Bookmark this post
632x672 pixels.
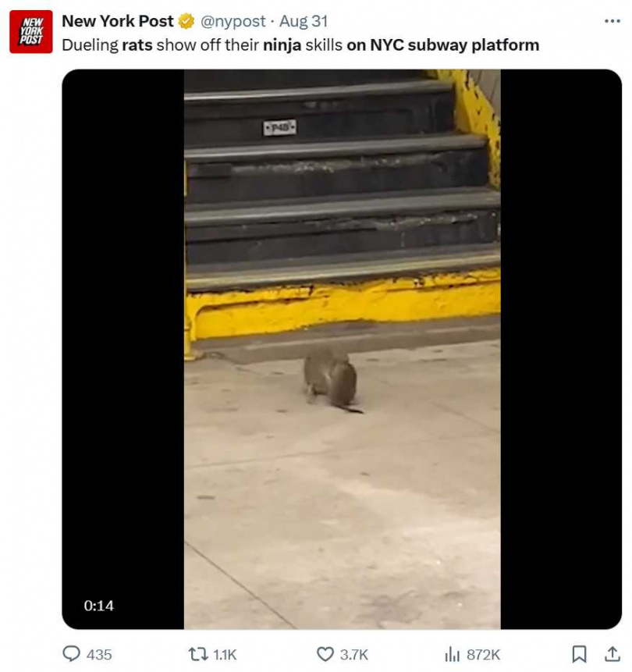579,654
